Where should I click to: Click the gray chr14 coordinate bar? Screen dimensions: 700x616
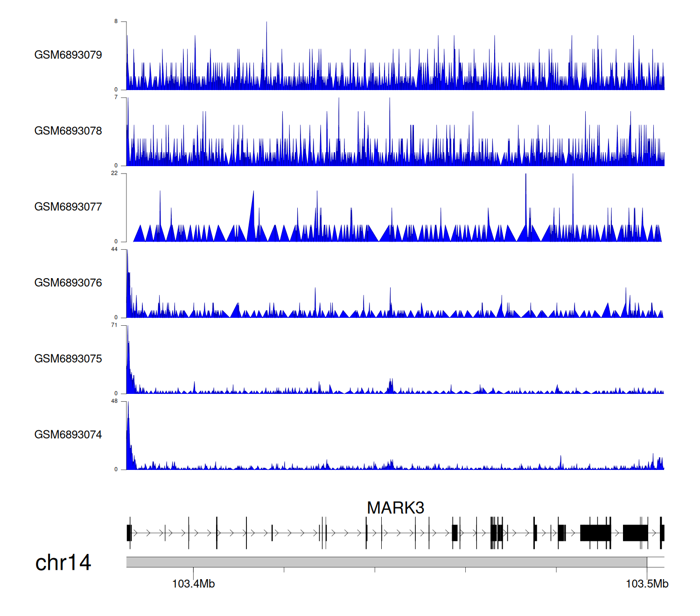click(x=386, y=562)
